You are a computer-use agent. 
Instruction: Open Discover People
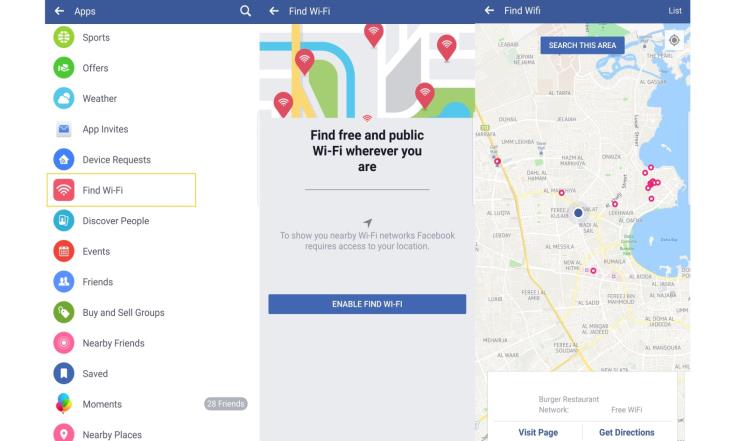[116, 221]
